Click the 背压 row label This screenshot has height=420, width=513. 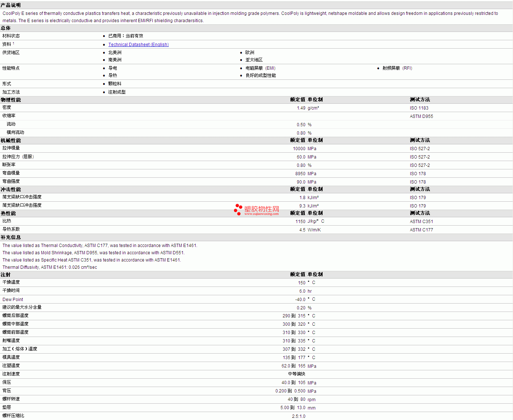point(7,391)
